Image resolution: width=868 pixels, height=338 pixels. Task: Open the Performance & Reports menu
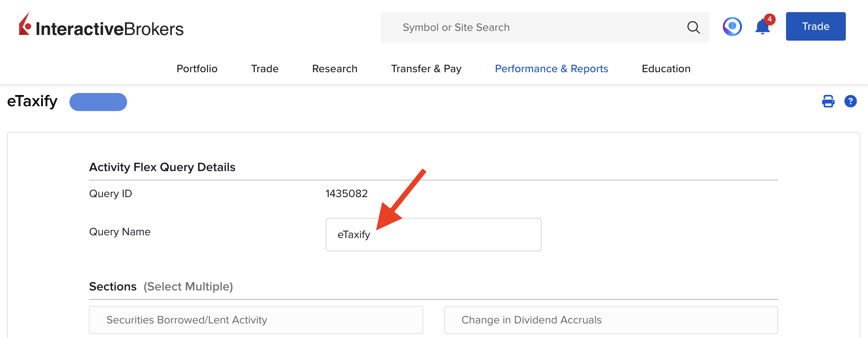[x=551, y=69]
